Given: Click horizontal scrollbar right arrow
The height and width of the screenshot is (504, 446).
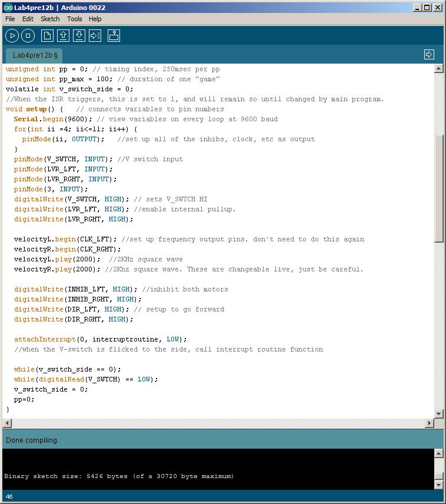Looking at the screenshot, I should 430,423.
